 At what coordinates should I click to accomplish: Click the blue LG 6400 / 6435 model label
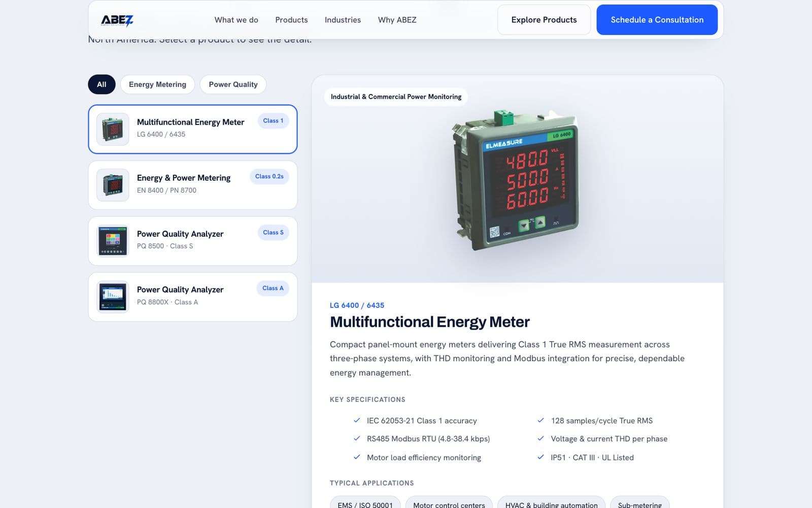point(357,305)
